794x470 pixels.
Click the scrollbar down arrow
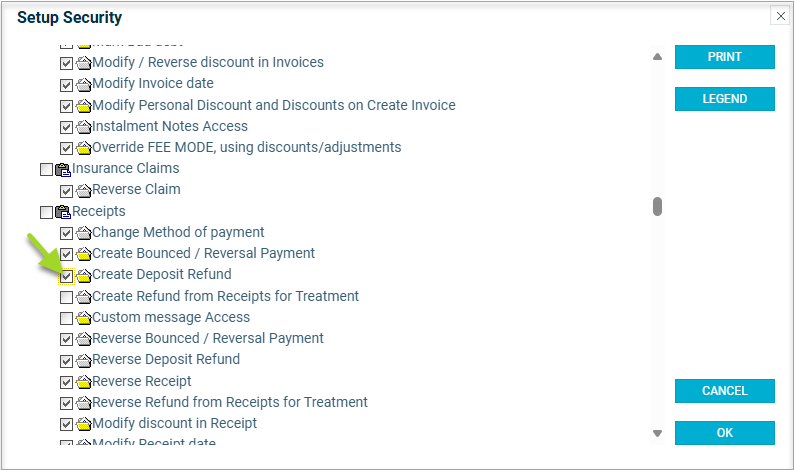pyautogui.click(x=657, y=433)
